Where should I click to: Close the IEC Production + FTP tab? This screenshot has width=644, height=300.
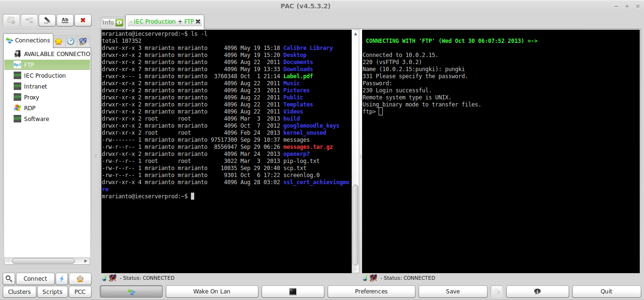click(198, 22)
